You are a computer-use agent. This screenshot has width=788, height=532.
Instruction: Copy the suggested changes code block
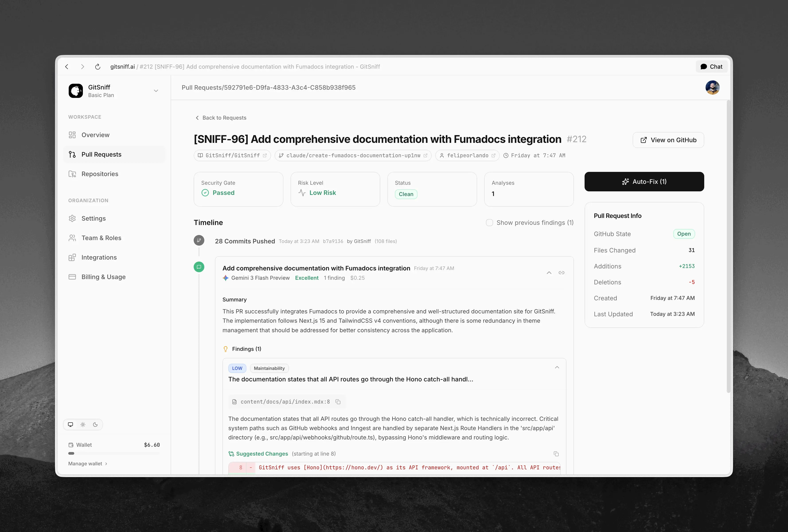click(x=556, y=454)
